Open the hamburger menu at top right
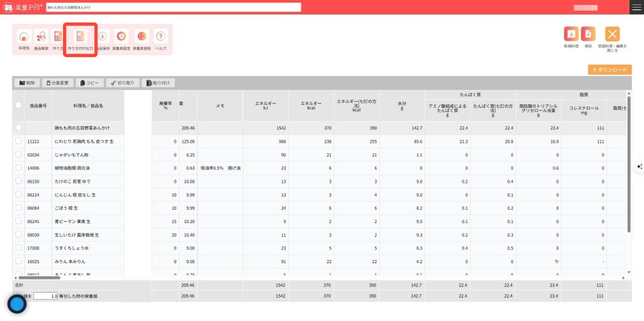 [636, 7]
